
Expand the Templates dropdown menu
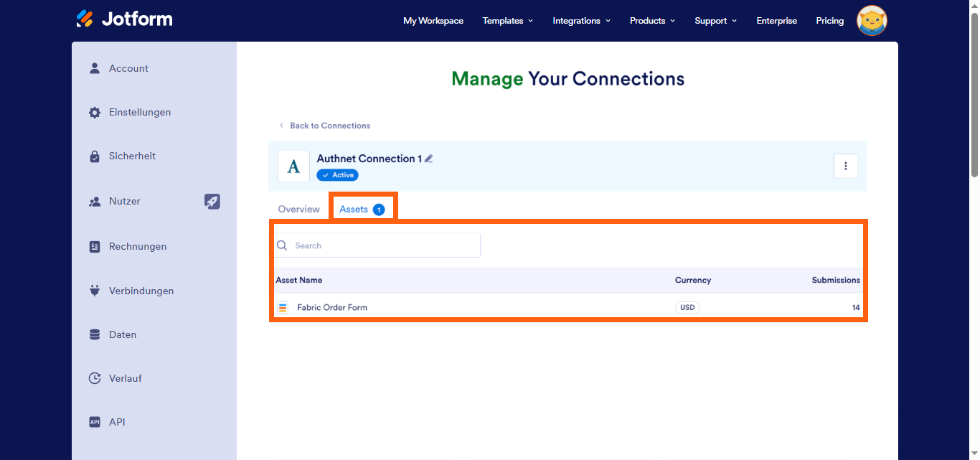click(508, 21)
